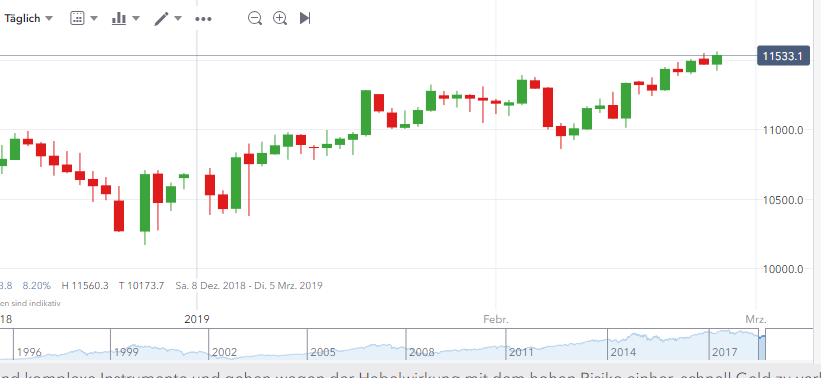
Task: Expand the layout options arrow
Action: (94, 18)
